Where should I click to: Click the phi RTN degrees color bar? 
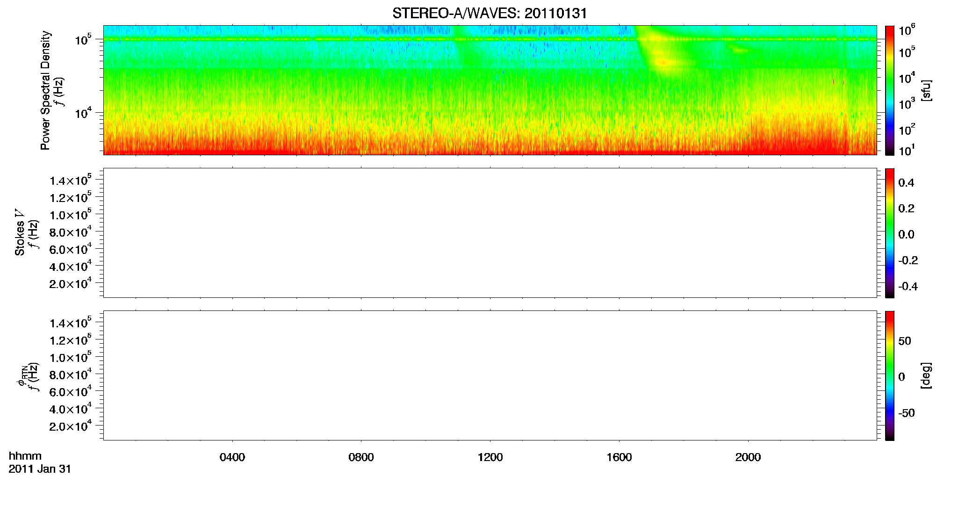pos(890,375)
